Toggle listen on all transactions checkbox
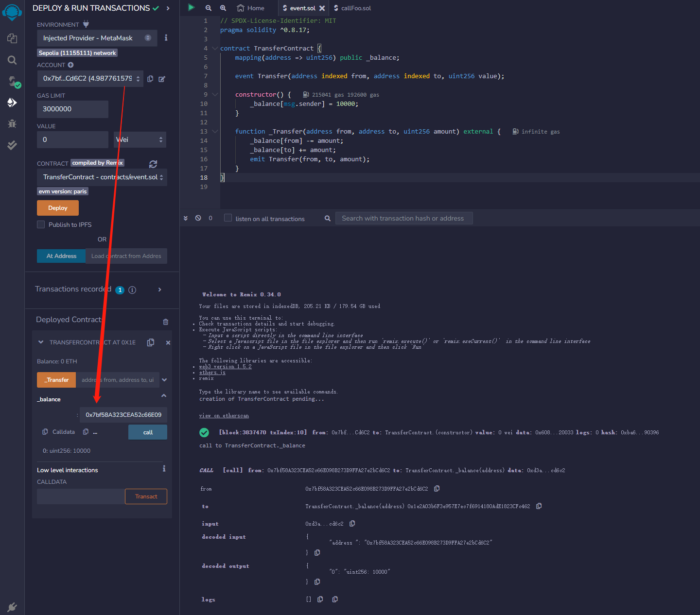 (228, 218)
